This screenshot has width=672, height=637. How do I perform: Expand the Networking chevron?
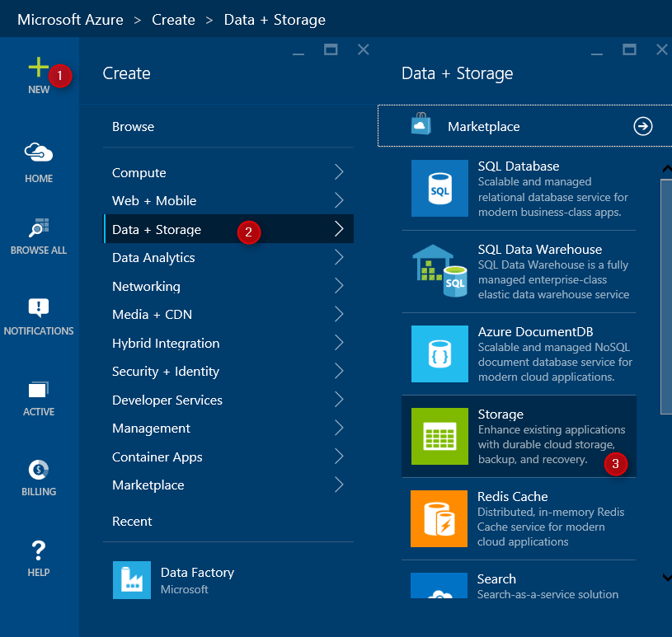[x=339, y=286]
